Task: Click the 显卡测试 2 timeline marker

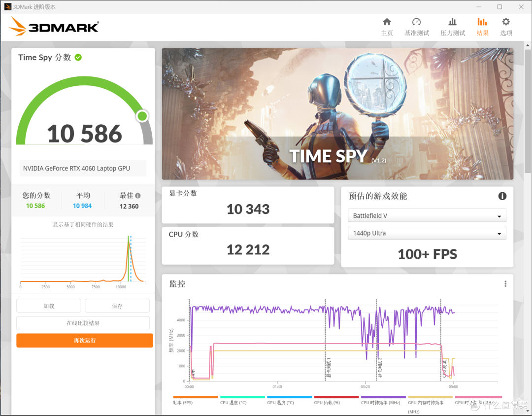Action: click(380, 367)
